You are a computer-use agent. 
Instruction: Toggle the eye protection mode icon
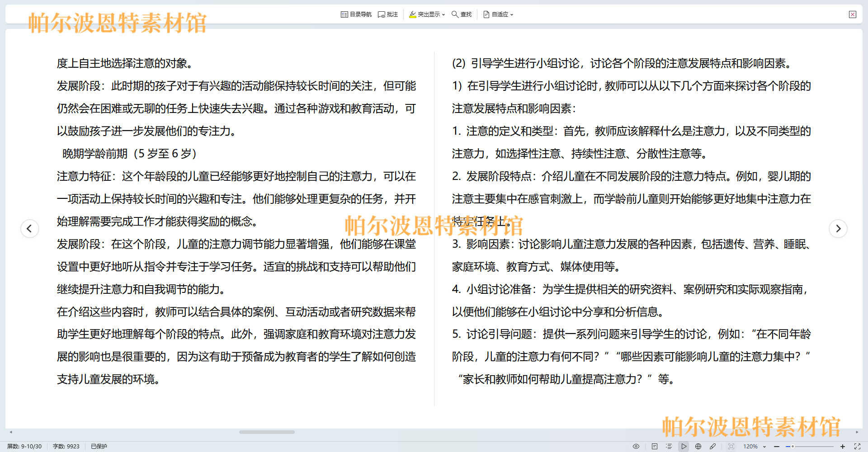click(636, 446)
